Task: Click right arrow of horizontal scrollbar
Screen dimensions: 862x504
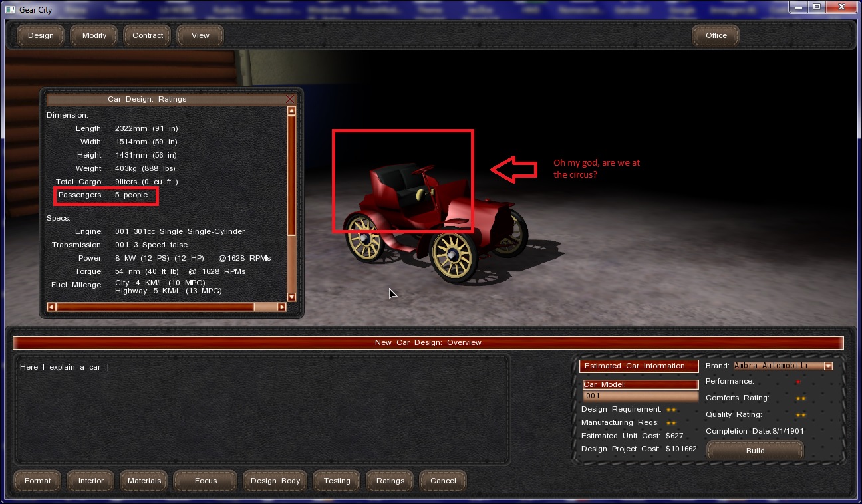Action: pyautogui.click(x=281, y=307)
